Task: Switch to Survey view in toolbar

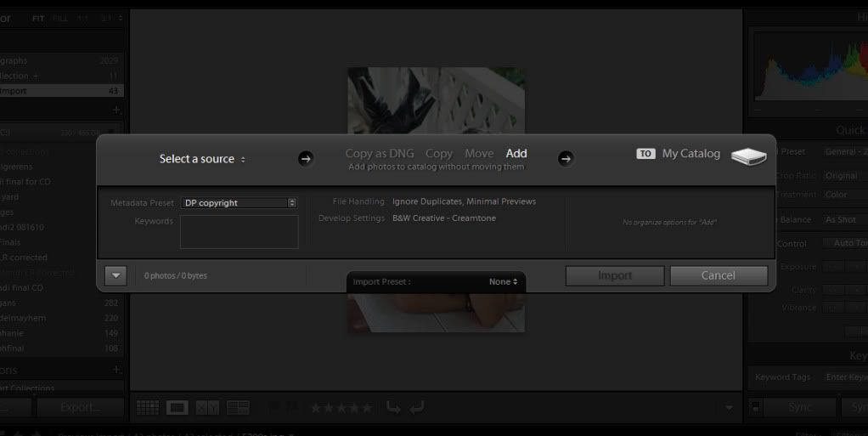Action: (238, 408)
